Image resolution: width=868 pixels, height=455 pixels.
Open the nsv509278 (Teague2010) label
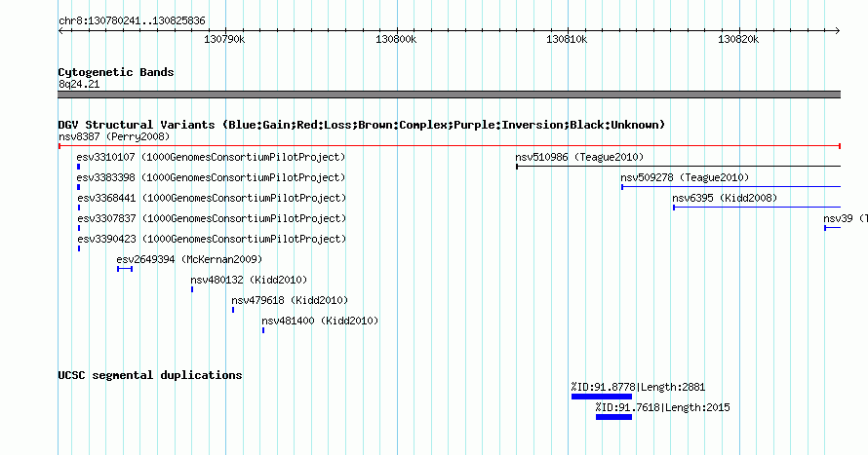pos(685,177)
